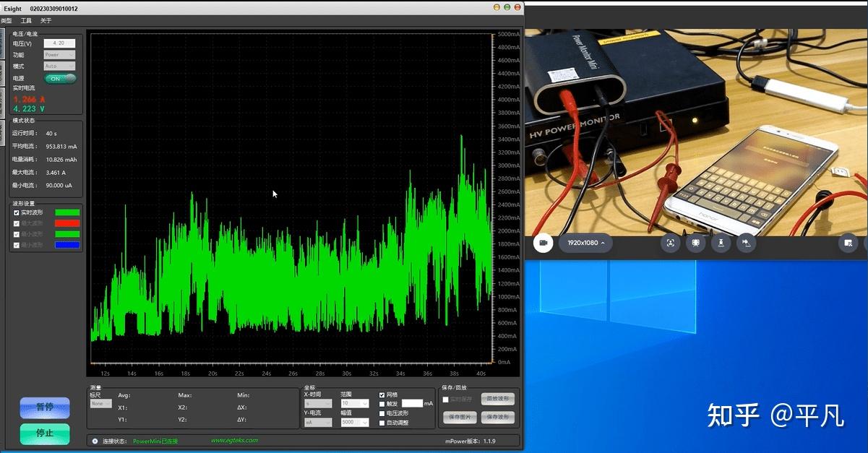Open the 标尺 ruler dropdown showing None

[101, 403]
